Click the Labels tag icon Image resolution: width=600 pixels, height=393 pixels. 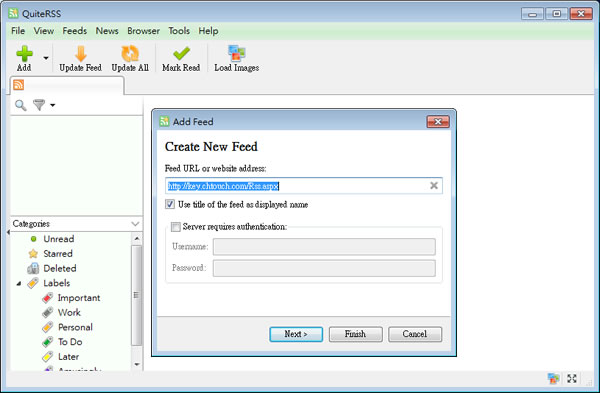33,283
